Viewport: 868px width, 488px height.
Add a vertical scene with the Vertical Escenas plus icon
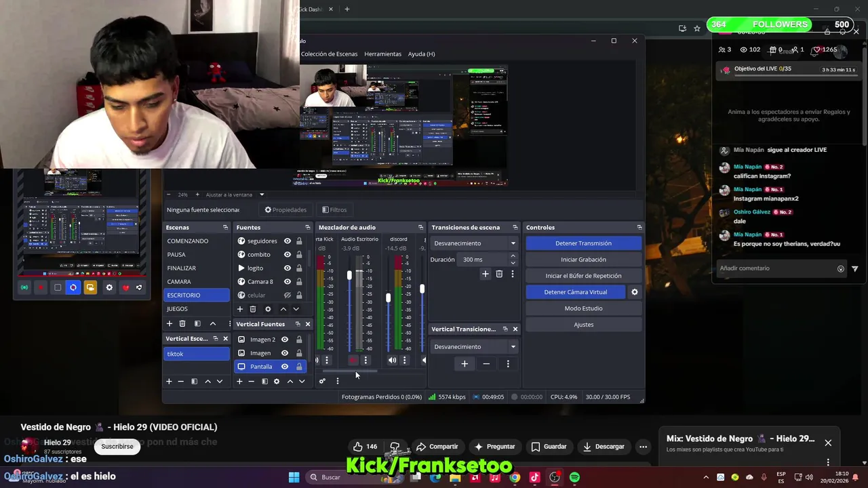point(169,382)
